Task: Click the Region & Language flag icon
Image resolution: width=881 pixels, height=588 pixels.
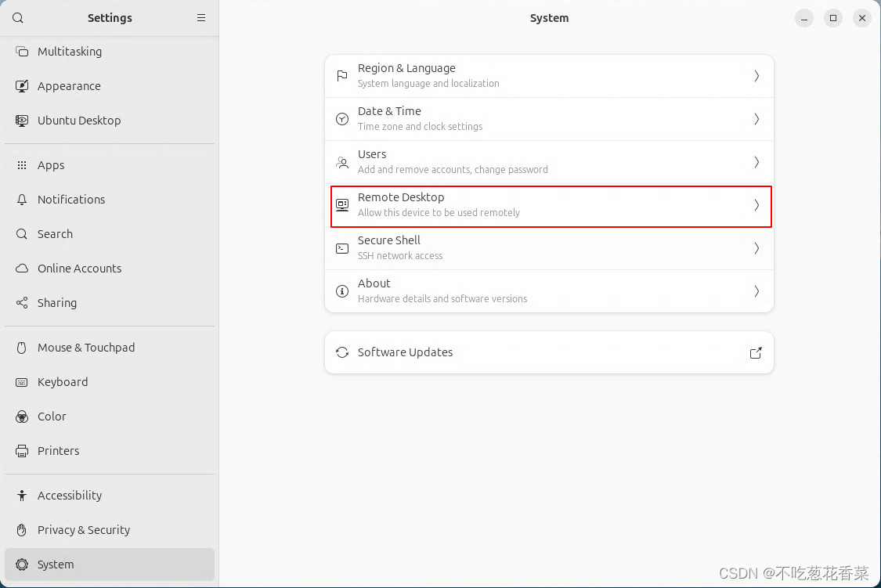Action: [342, 76]
